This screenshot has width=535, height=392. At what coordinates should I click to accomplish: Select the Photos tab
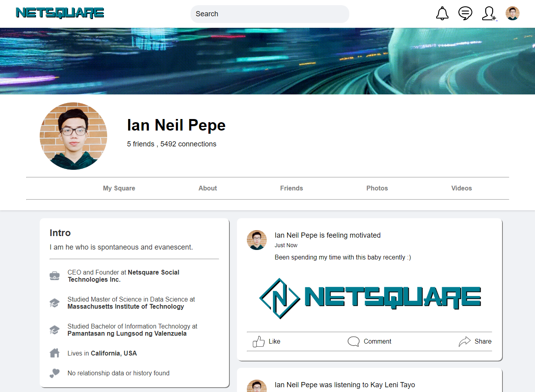[x=377, y=188]
